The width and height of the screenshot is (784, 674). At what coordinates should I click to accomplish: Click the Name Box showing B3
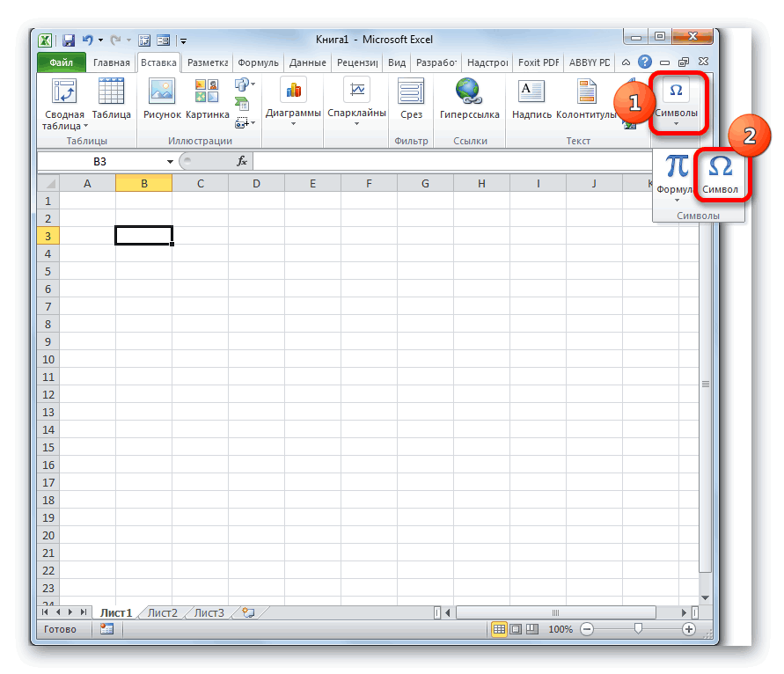coord(100,162)
